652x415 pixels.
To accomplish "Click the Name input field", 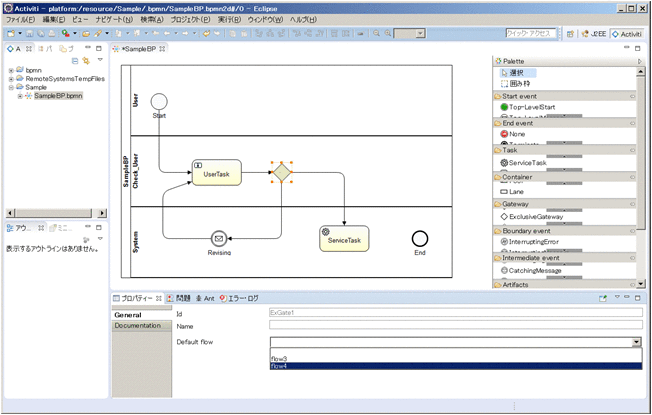I will point(455,325).
